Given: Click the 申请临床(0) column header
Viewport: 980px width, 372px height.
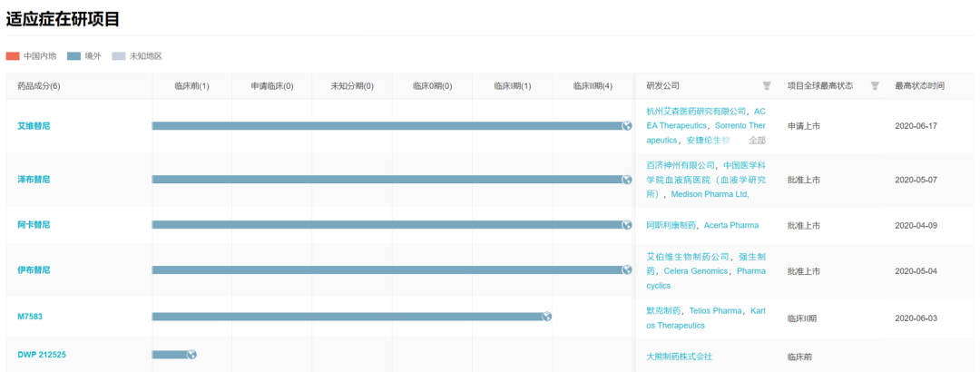Looking at the screenshot, I should [x=272, y=86].
